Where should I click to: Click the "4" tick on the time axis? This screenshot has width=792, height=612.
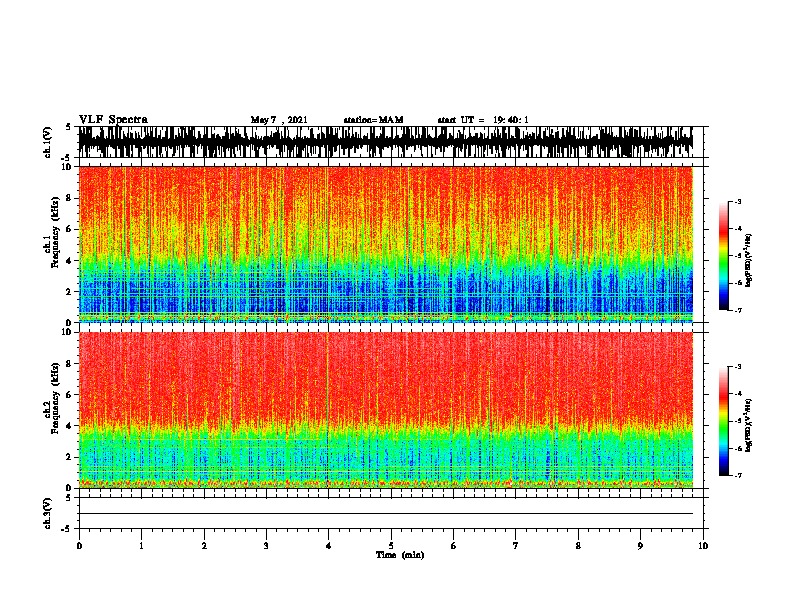pyautogui.click(x=328, y=546)
